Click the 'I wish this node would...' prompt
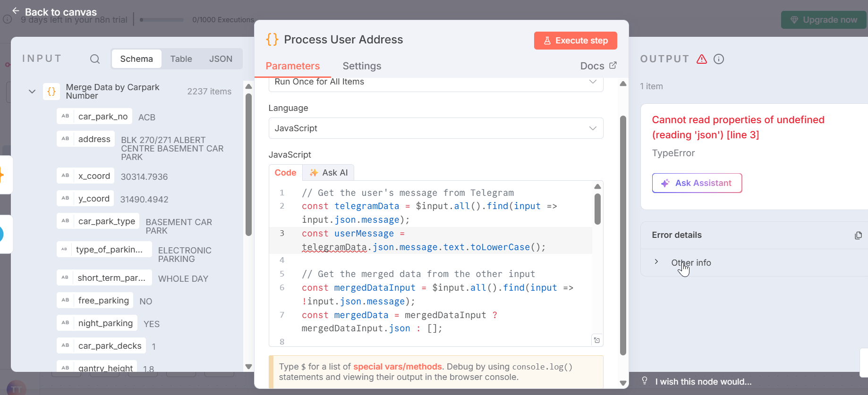Viewport: 868px width, 395px height. tap(703, 382)
